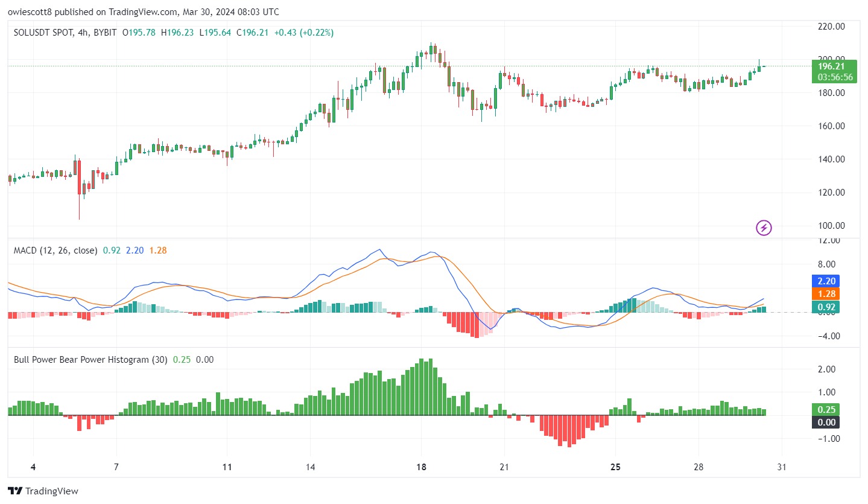Click the date label 11 on time axis
Viewport: 868px width, 504px height.
(227, 468)
